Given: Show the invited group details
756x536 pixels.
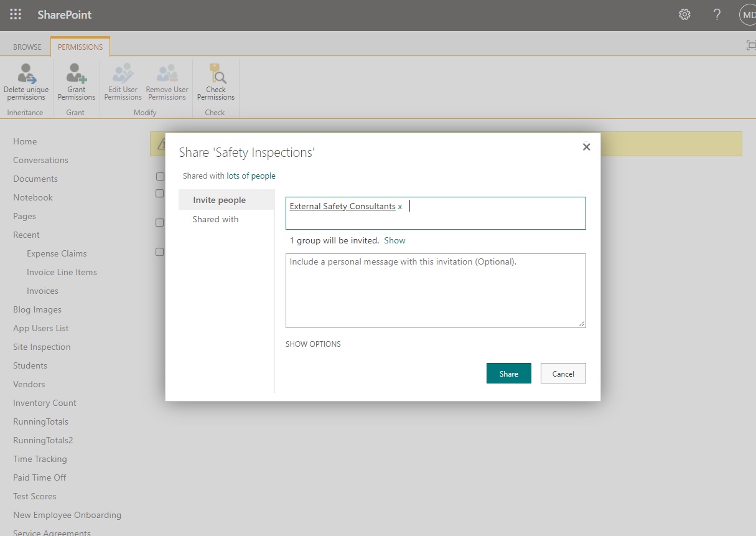Looking at the screenshot, I should (394, 240).
